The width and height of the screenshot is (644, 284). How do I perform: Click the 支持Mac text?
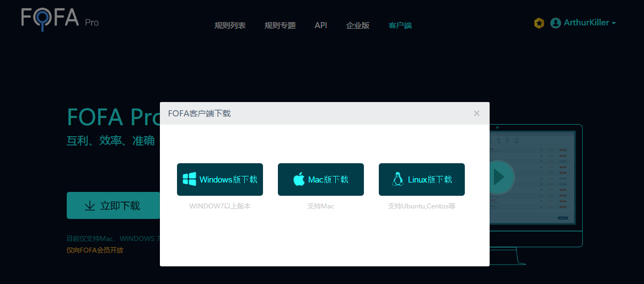(321, 206)
